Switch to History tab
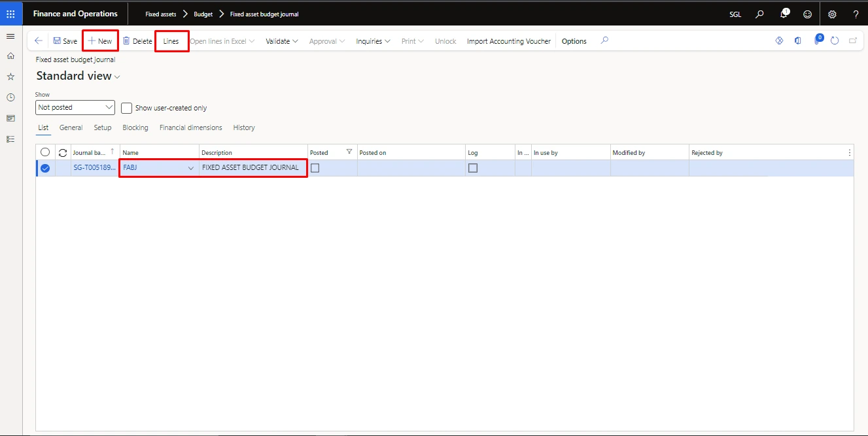This screenshot has width=868, height=436. [244, 127]
